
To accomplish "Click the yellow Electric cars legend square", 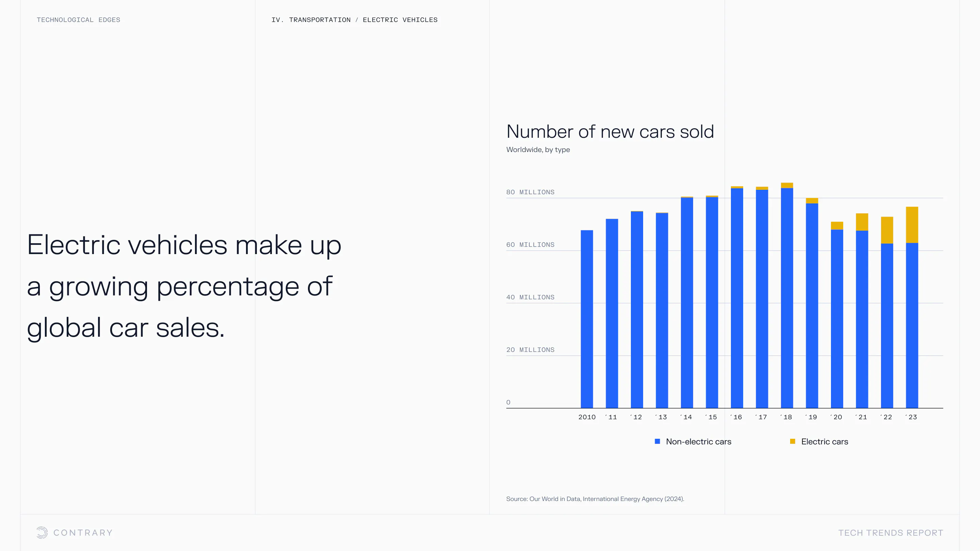I will pos(793,441).
